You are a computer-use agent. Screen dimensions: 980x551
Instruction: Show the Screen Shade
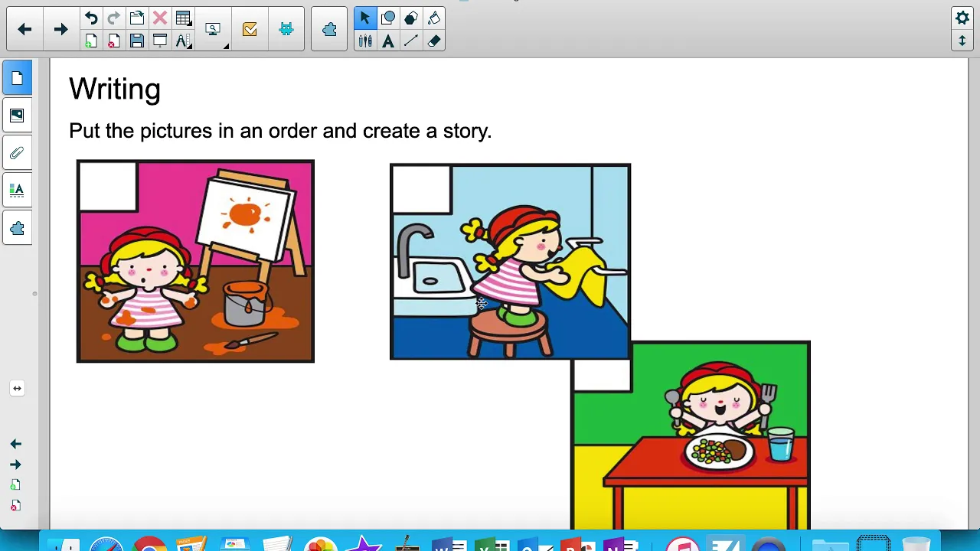click(x=160, y=41)
